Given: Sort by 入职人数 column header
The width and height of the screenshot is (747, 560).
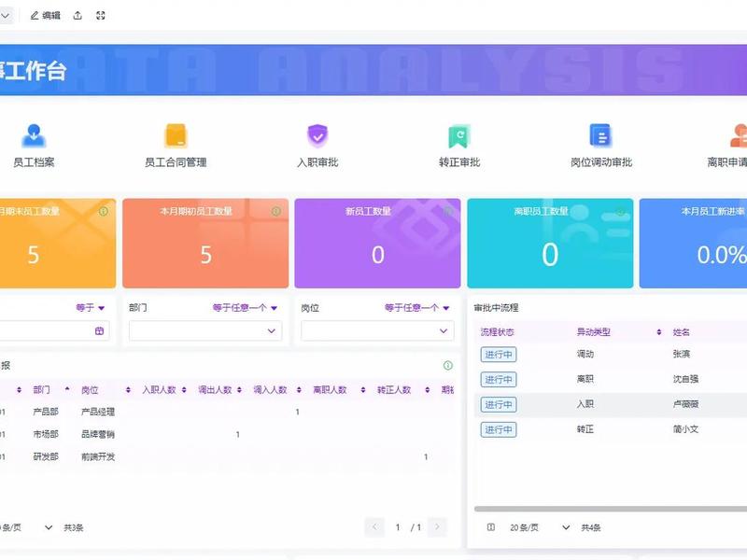Looking at the screenshot, I should 164,390.
